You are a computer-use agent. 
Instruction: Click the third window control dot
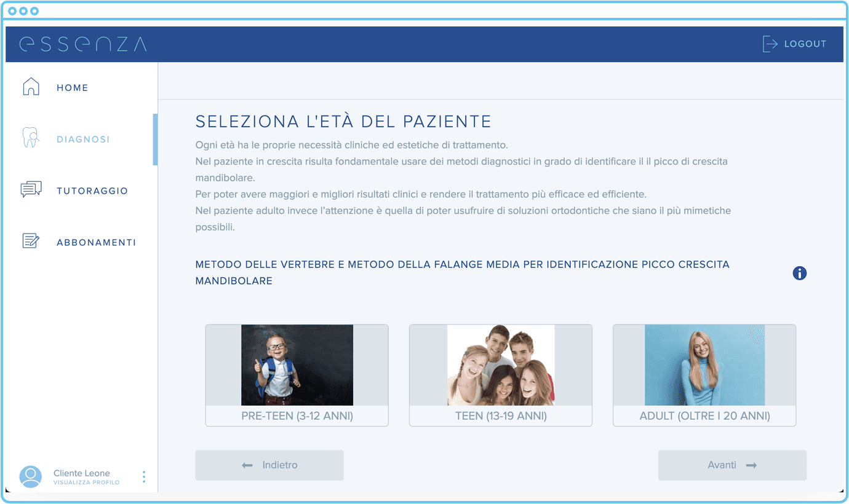click(x=34, y=11)
